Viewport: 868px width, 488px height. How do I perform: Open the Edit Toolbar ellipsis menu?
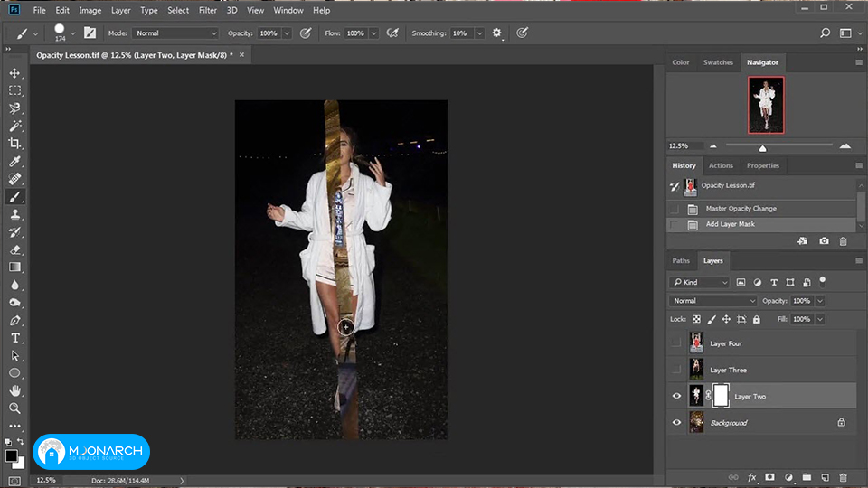pyautogui.click(x=15, y=426)
